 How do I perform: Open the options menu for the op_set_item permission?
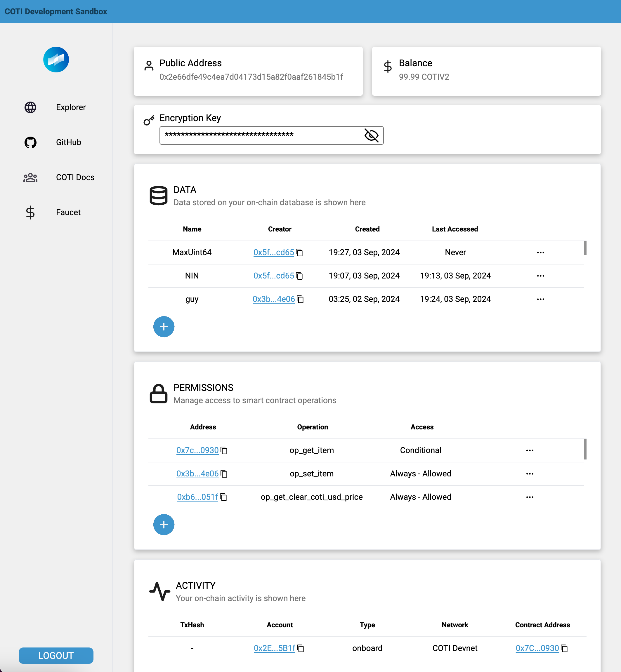(530, 473)
